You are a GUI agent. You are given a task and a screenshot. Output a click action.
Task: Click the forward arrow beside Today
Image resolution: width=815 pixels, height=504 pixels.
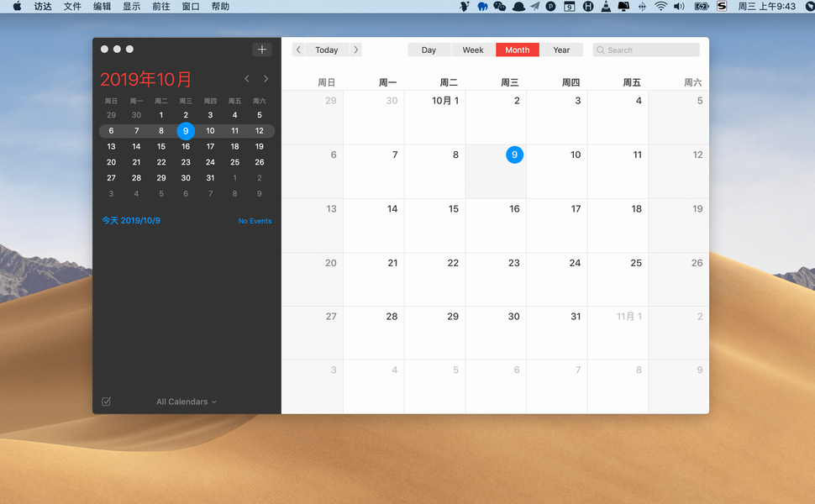(356, 50)
